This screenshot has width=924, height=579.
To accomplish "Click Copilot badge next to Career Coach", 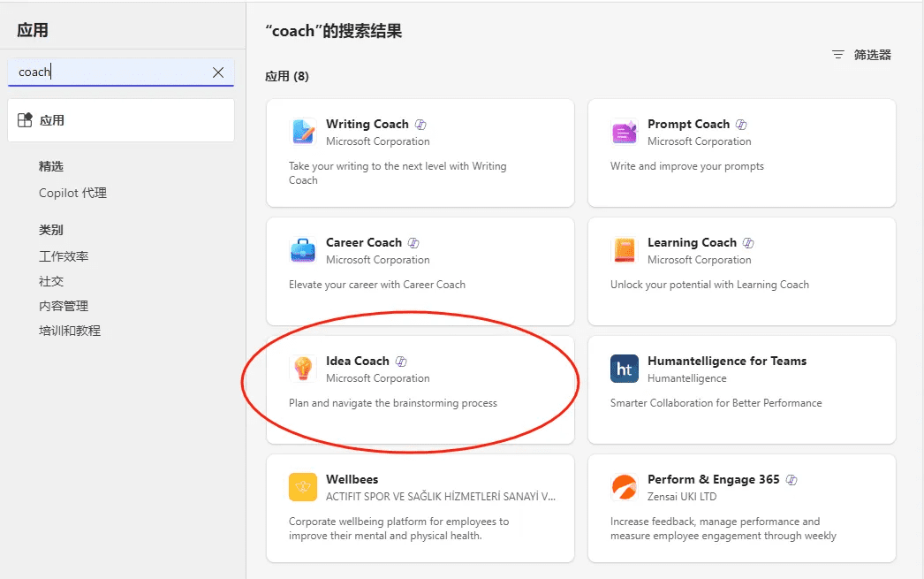I will point(413,243).
